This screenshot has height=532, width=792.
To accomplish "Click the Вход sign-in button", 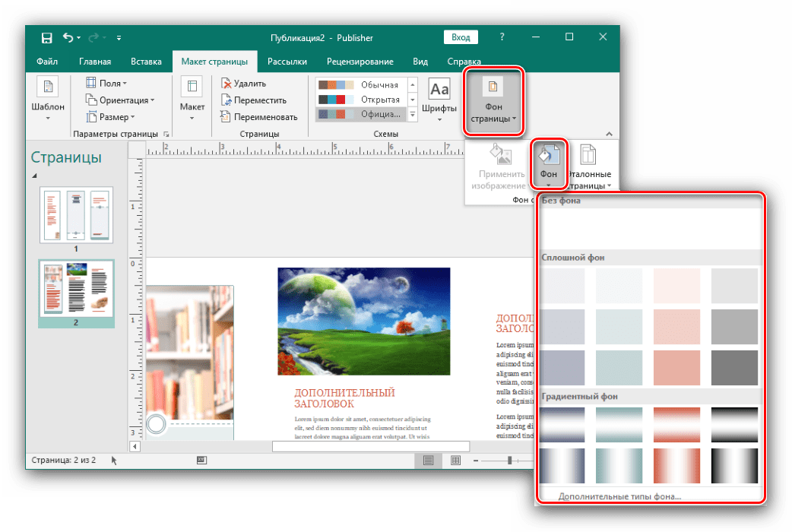I will coord(461,37).
